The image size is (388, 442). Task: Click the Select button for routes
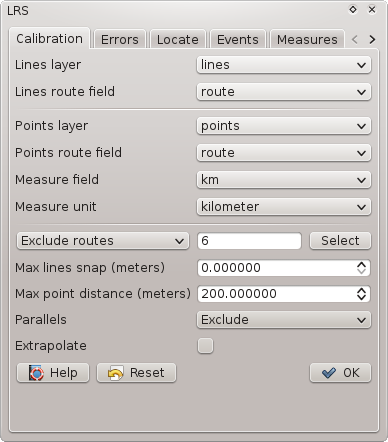[x=340, y=241]
